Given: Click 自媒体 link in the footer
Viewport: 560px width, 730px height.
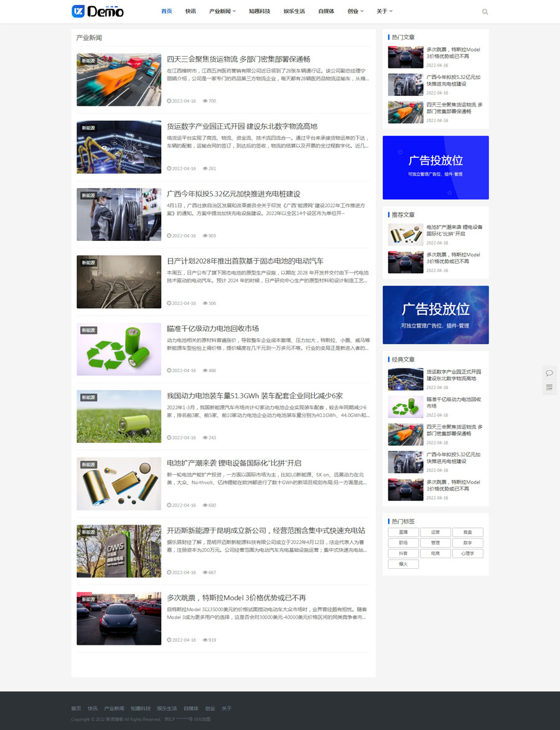Looking at the screenshot, I should [191, 708].
